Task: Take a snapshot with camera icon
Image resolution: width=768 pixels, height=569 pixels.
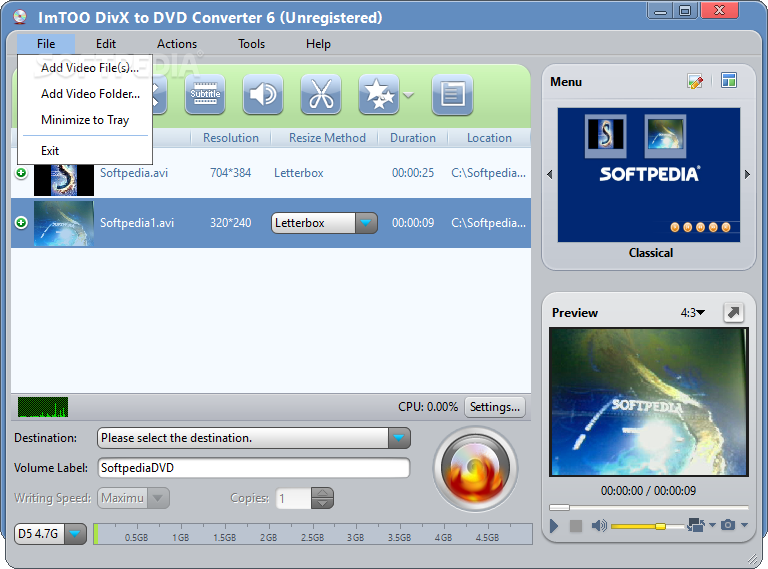Action: 728,525
